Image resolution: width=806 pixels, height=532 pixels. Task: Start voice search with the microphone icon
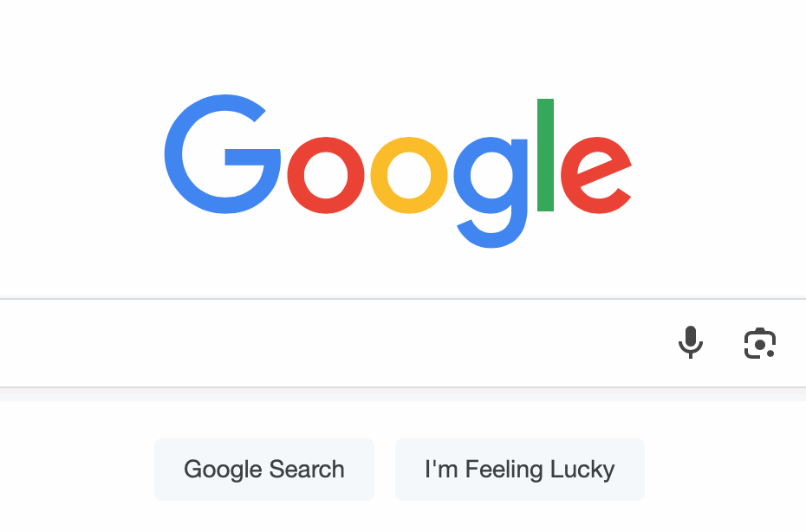(x=691, y=342)
